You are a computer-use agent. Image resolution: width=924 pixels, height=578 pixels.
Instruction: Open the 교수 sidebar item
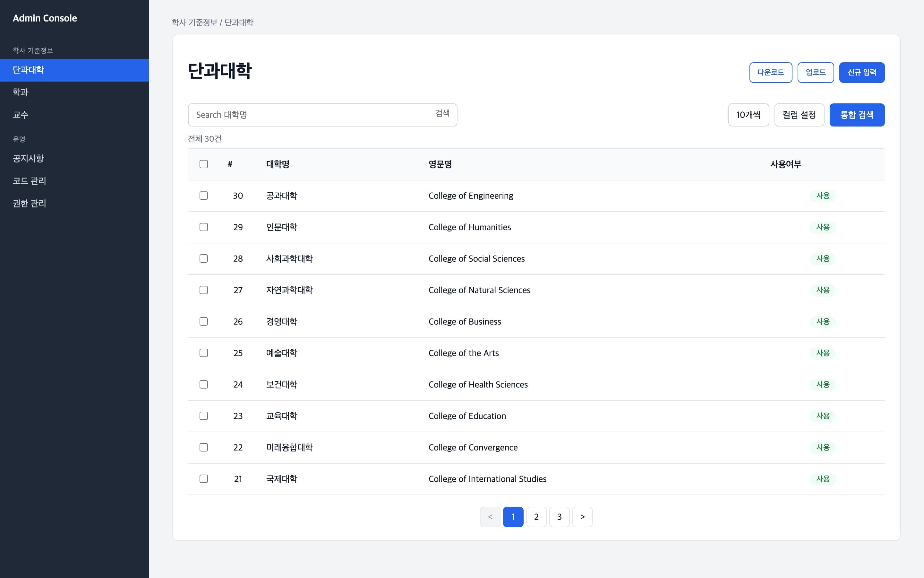(x=74, y=115)
